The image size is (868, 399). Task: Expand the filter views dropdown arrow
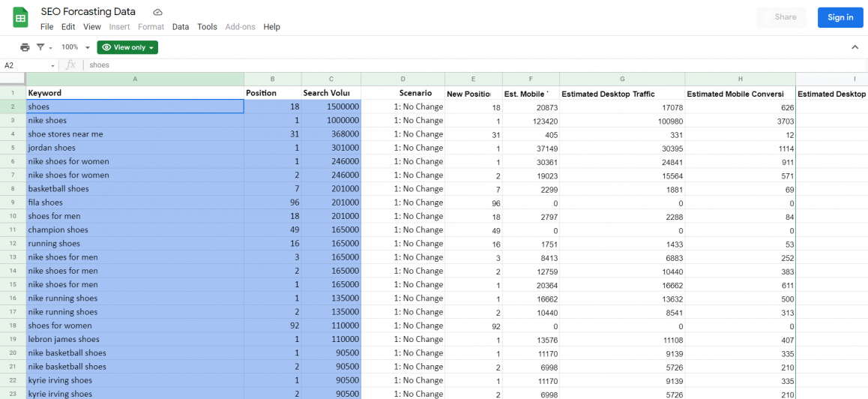click(50, 48)
